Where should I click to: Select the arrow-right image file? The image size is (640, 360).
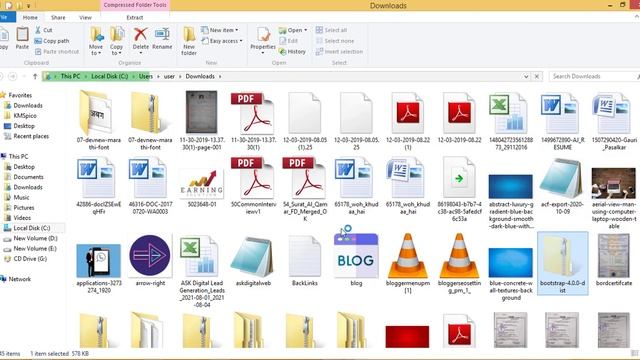(x=150, y=260)
